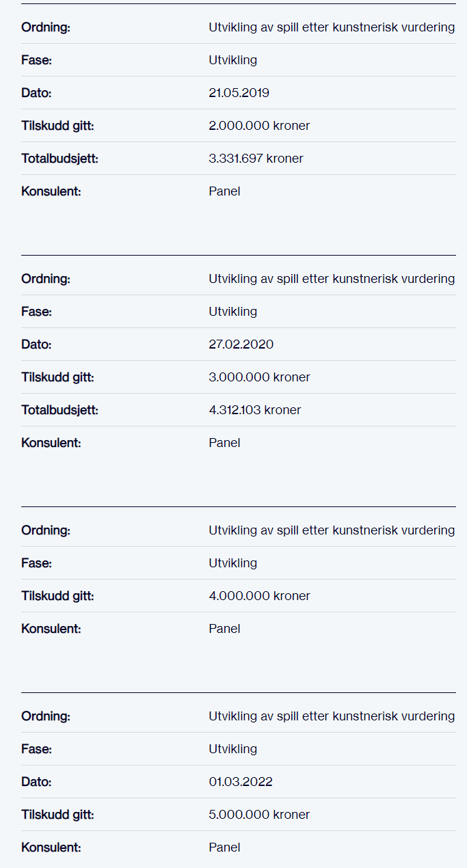Click the Ordning value in the first block
Viewport: 467px width, 868px height.
332,27
